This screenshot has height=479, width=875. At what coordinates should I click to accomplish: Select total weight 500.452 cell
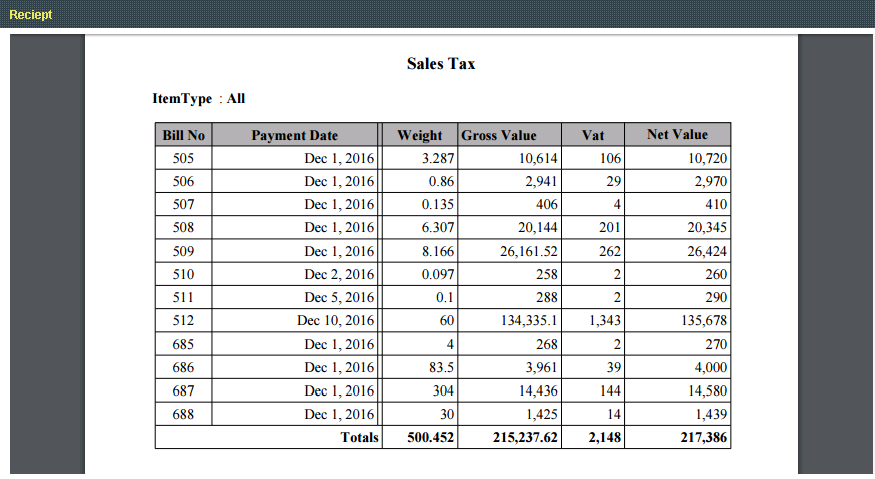coord(431,438)
